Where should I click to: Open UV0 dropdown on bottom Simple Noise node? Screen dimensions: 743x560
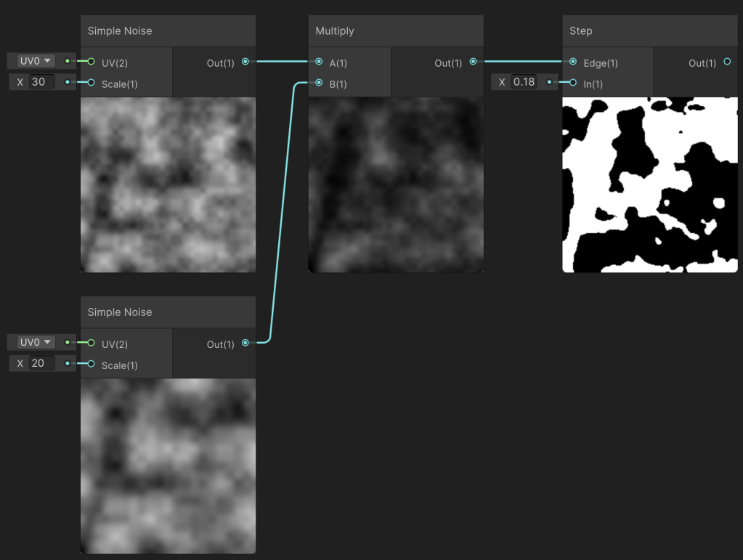click(x=36, y=342)
